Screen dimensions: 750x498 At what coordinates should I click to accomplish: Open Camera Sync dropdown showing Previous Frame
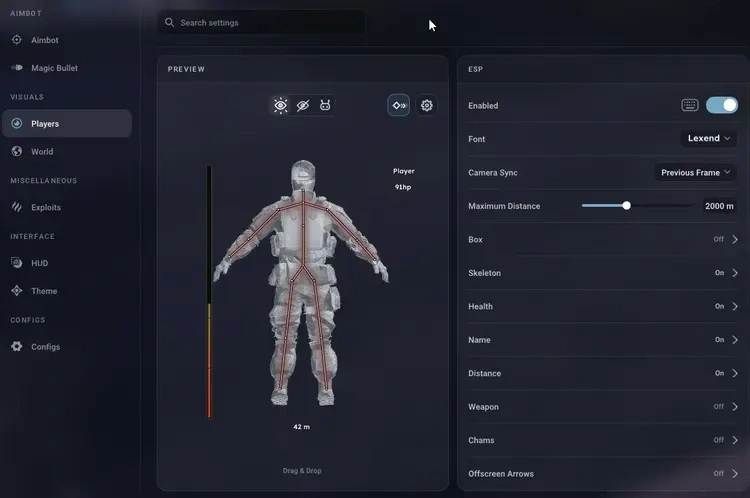(x=695, y=172)
